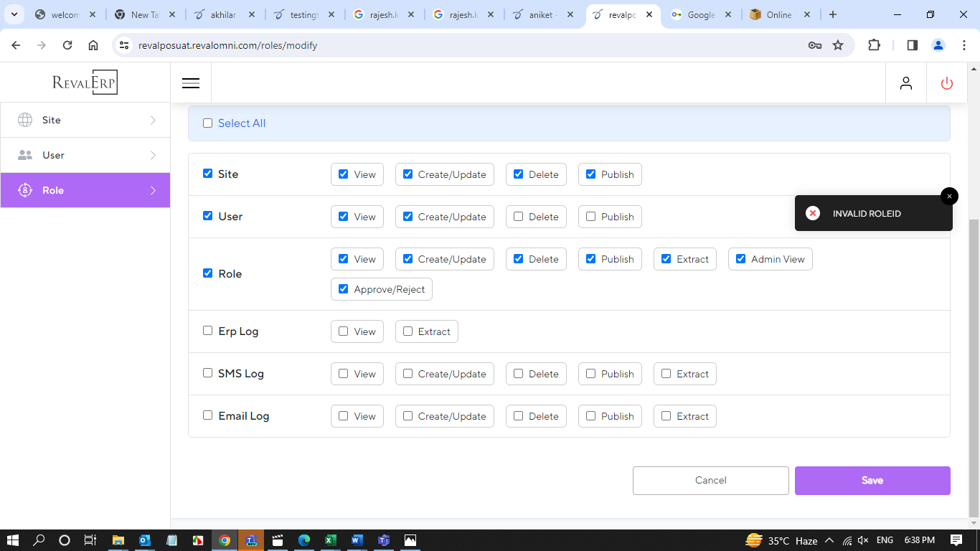
Task: Click the RevalErp logo
Action: point(85,83)
